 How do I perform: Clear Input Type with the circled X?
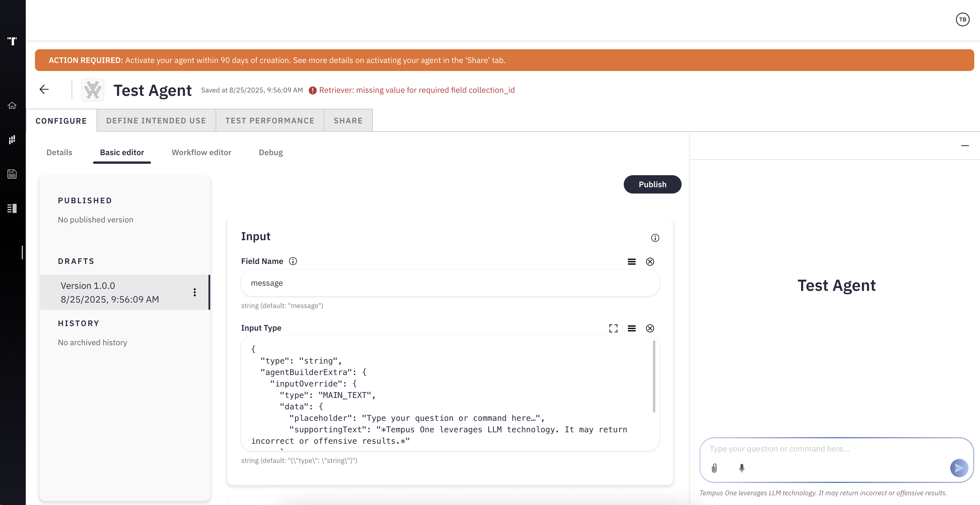tap(650, 328)
